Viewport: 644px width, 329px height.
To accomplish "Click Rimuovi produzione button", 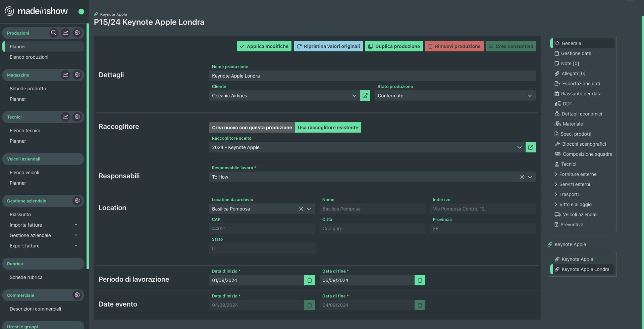I will pyautogui.click(x=454, y=46).
